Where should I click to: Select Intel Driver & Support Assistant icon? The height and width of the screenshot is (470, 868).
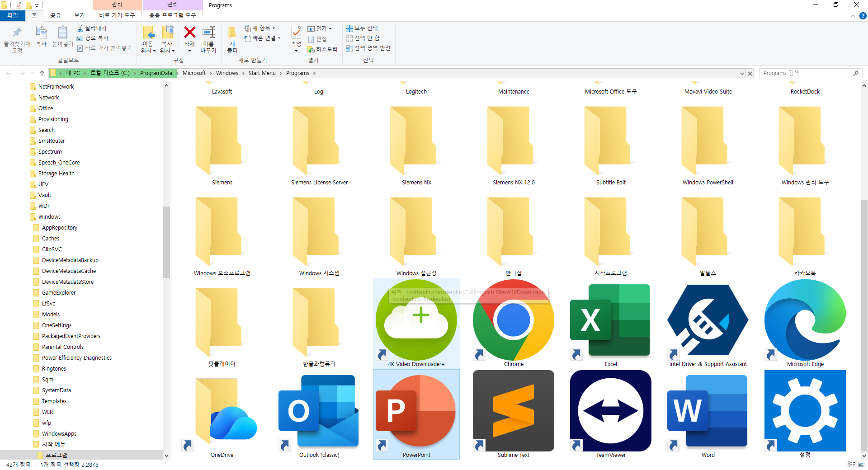pos(708,320)
